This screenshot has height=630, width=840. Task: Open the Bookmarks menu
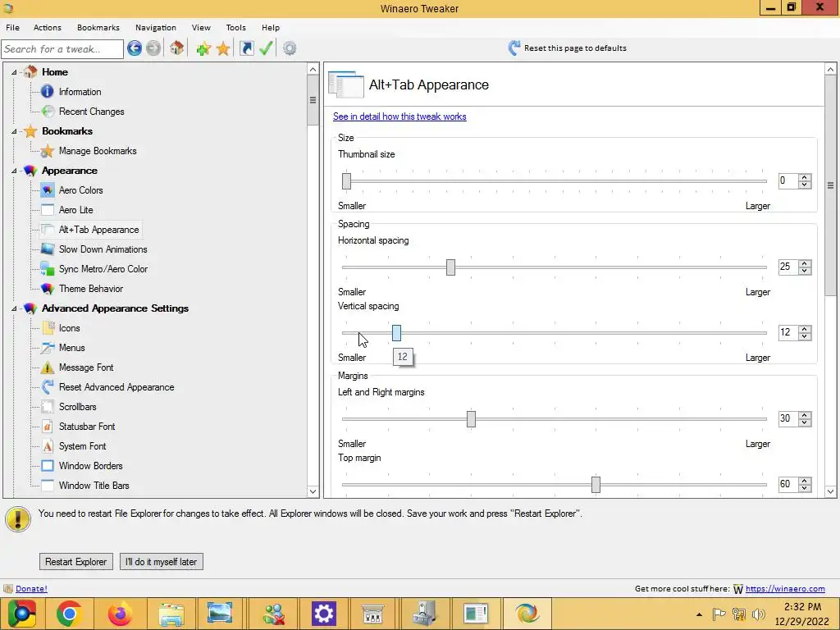(98, 27)
